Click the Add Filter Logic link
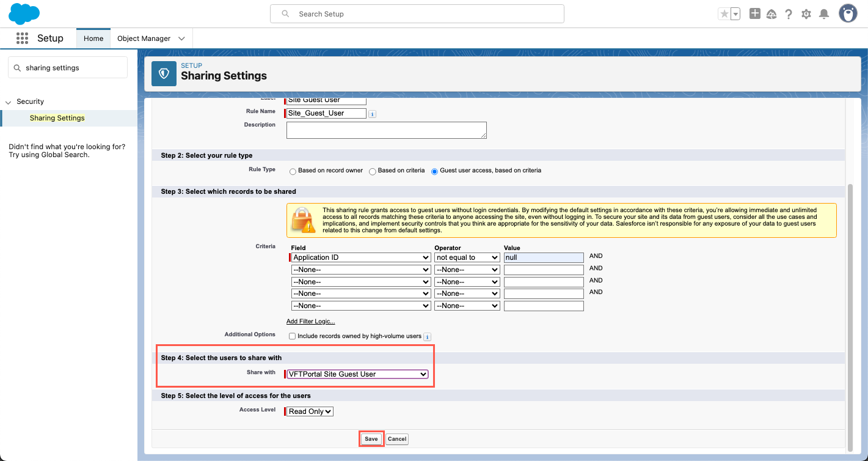Image resolution: width=868 pixels, height=461 pixels. tap(310, 322)
